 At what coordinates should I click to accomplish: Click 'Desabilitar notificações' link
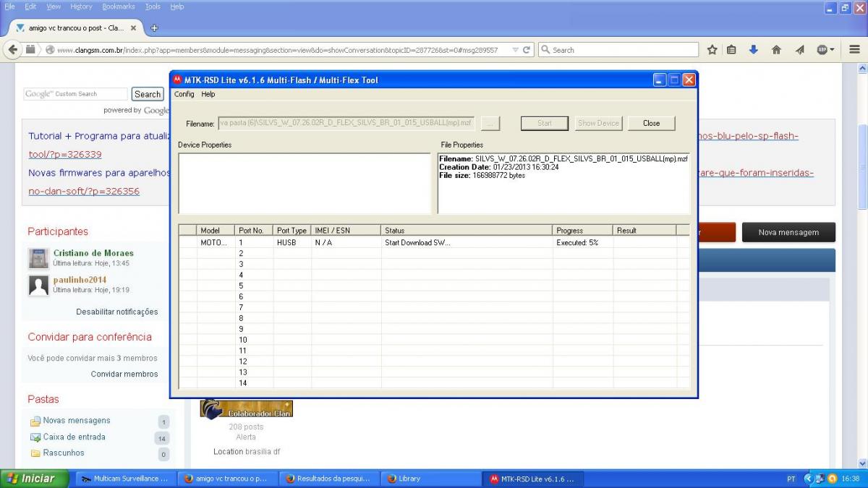[x=117, y=312]
